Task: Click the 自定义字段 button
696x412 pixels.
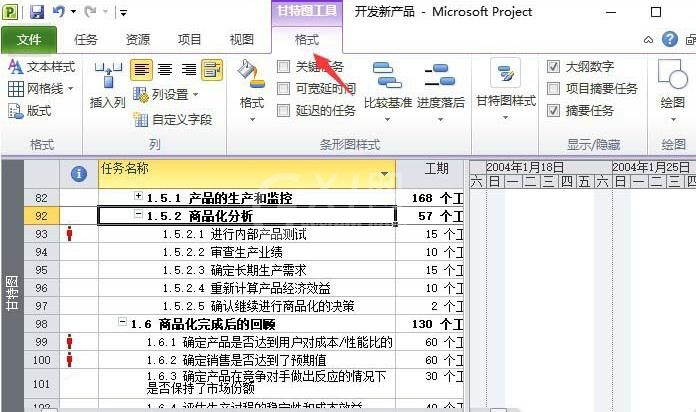Action: pyautogui.click(x=173, y=119)
